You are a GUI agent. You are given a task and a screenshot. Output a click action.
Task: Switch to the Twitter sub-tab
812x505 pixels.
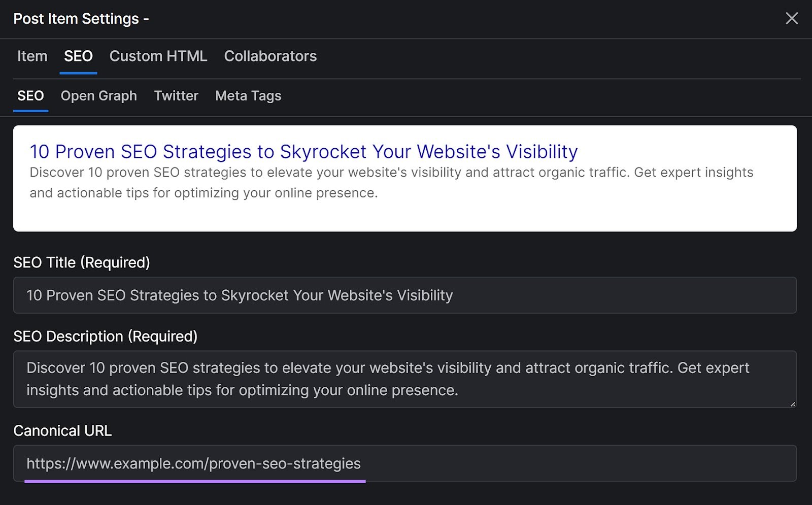[x=176, y=96]
